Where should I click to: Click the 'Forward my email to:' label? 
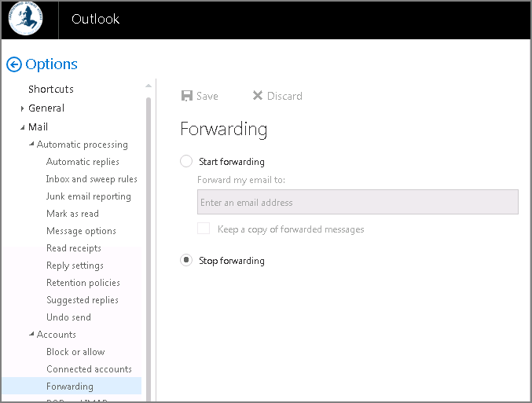(241, 180)
